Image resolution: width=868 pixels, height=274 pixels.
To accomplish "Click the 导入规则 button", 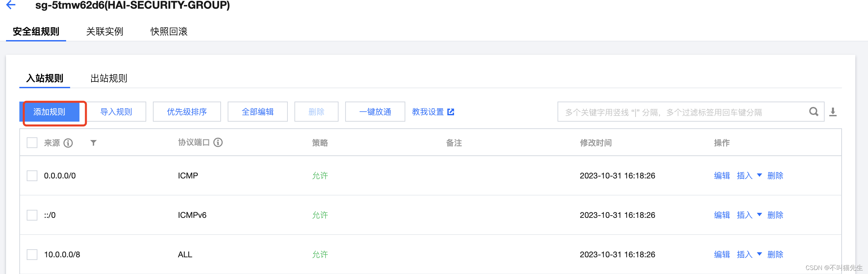I will tap(116, 112).
